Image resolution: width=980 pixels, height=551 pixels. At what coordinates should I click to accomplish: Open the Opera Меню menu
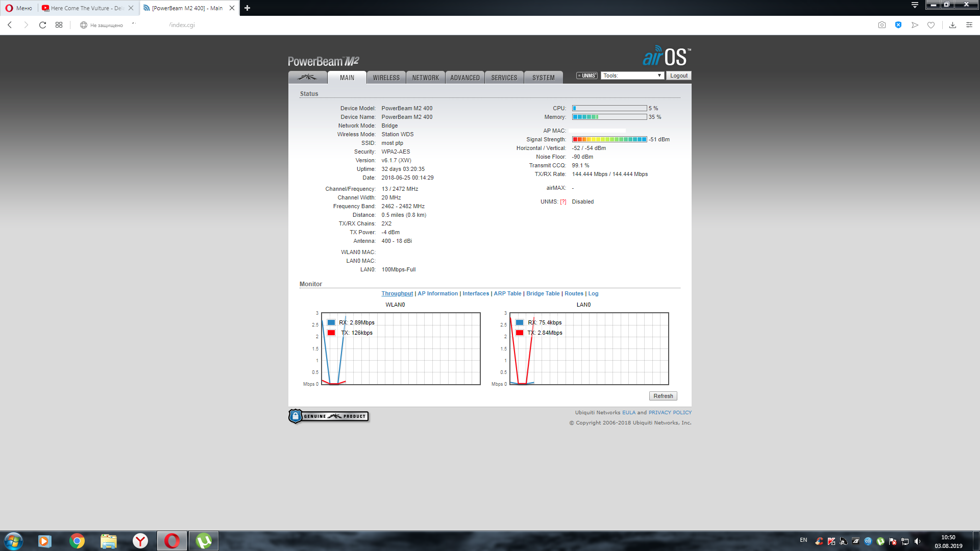[19, 8]
